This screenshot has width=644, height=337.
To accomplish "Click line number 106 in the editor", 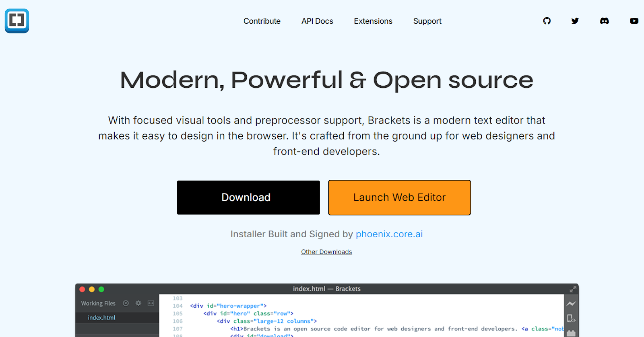I will pos(178,321).
